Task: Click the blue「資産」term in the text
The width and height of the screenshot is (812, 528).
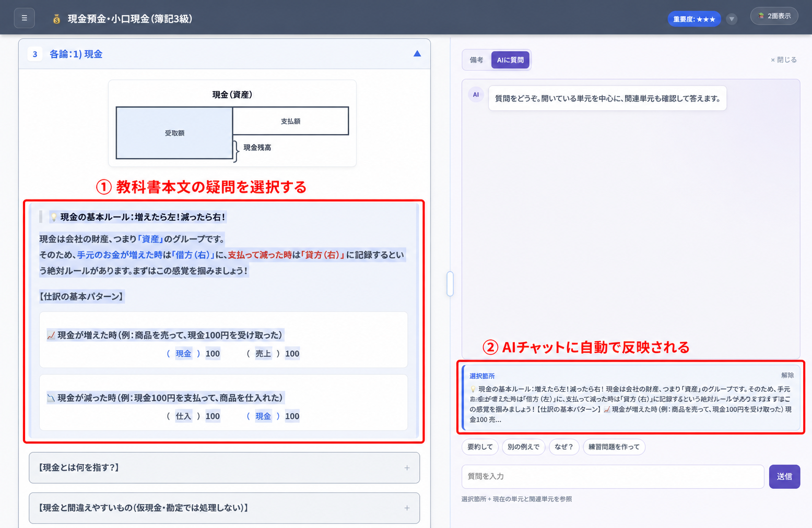Action: coord(150,239)
